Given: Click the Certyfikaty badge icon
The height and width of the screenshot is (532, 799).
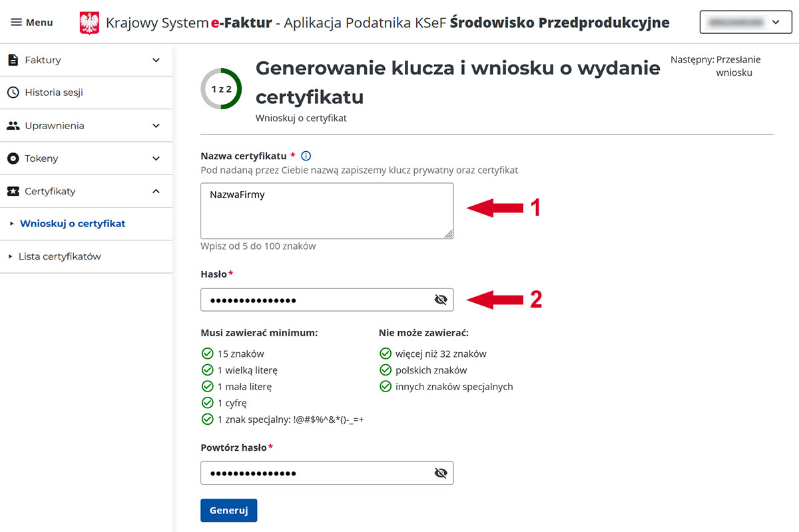Looking at the screenshot, I should (x=13, y=191).
